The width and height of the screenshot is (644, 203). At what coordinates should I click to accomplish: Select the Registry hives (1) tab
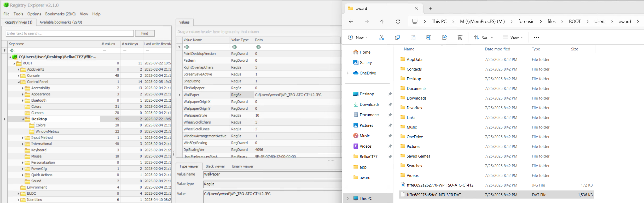coord(19,22)
